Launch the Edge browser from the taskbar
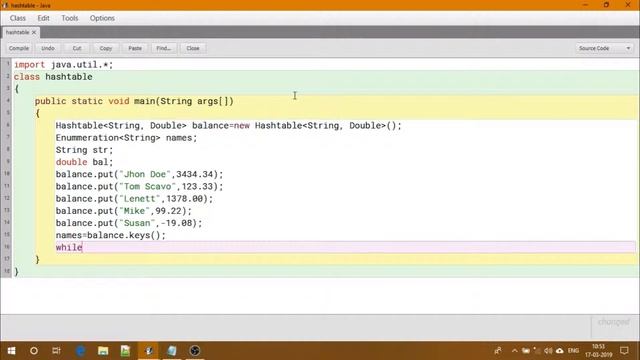This screenshot has height=360, width=640. tap(80, 351)
